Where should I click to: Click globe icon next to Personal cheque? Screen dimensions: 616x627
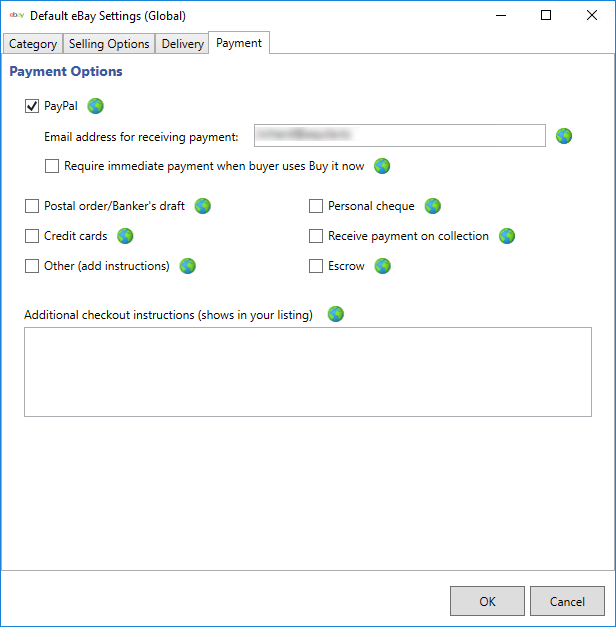point(433,206)
